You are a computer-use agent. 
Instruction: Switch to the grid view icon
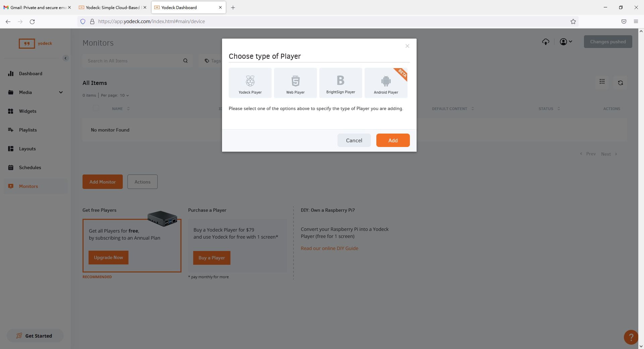coord(602,82)
